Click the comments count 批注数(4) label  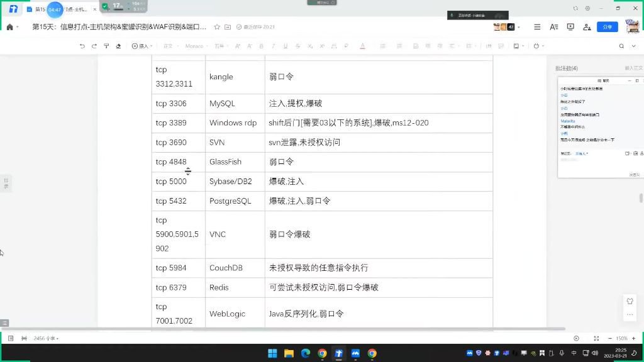(x=567, y=68)
